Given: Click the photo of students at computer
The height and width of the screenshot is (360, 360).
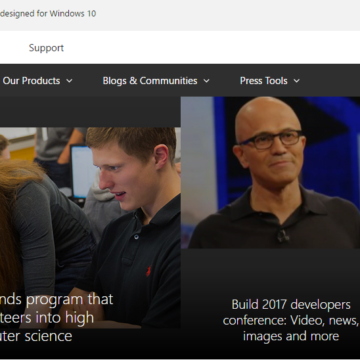Looking at the screenshot, I should (90, 228).
